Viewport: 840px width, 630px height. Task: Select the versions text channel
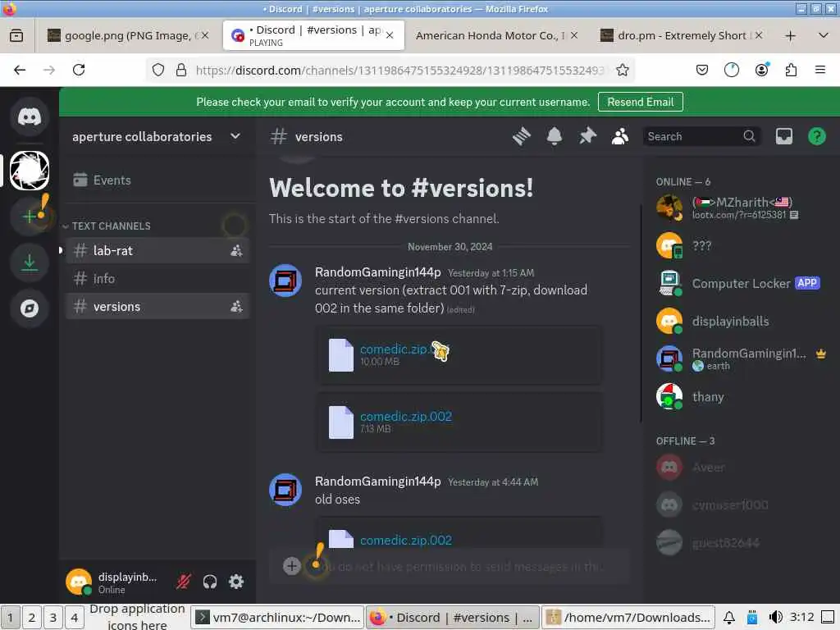[x=157, y=307]
